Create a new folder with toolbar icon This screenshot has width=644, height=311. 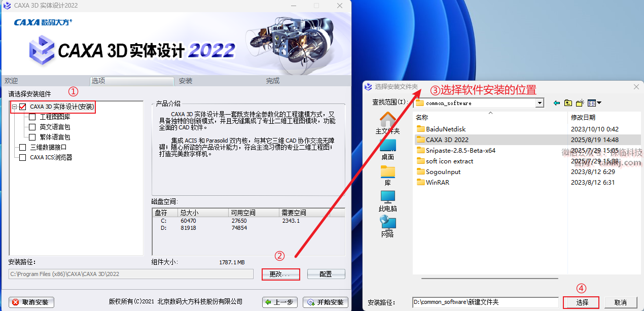pyautogui.click(x=581, y=103)
